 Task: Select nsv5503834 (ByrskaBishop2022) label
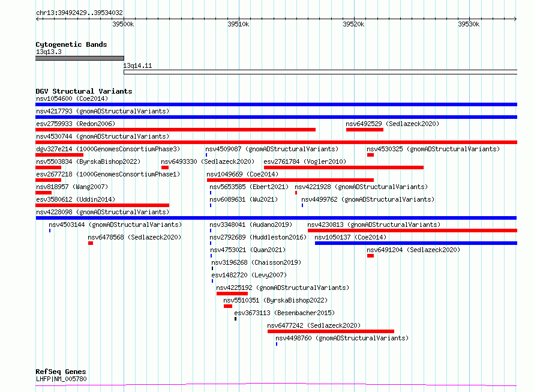(88, 161)
